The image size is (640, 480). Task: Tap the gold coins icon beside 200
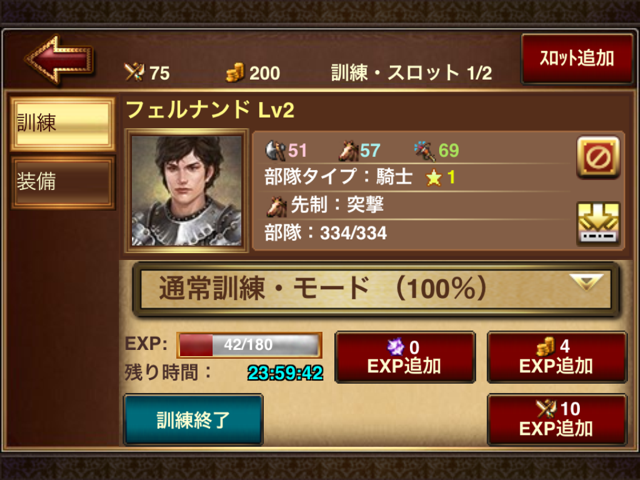click(235, 73)
